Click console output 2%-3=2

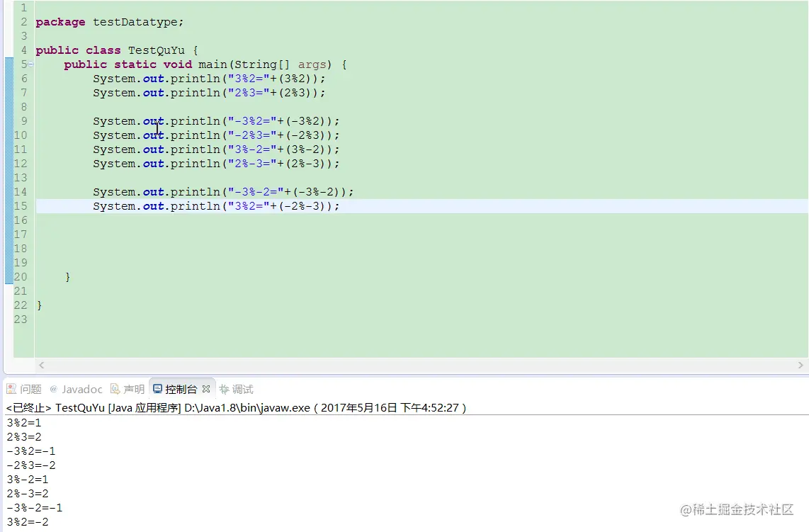28,494
